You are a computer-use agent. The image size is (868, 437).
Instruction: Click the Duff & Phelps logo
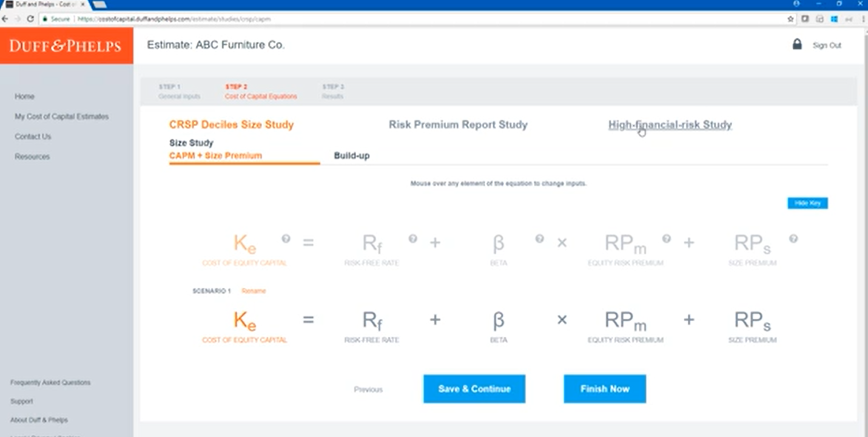(66, 46)
